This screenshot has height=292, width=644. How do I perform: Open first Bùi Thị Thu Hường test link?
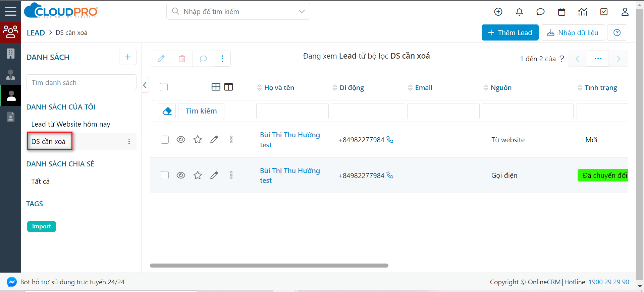tap(290, 140)
